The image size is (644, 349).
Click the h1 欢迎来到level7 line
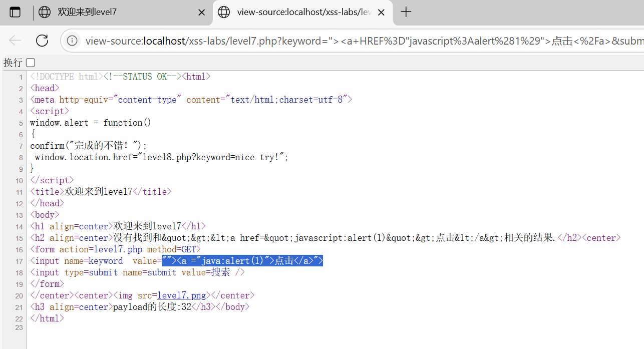tap(118, 226)
